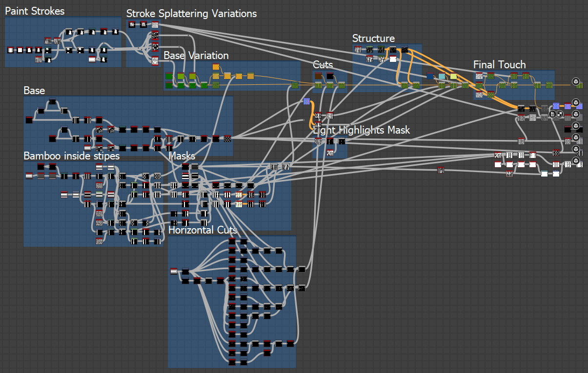Select the light cyan color node before Final Touch
Screen dimensions: 588x373
coord(442,76)
